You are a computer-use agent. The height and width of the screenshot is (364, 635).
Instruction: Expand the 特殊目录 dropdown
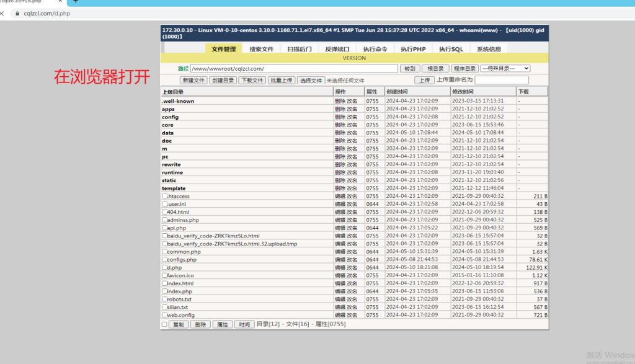[x=505, y=69]
